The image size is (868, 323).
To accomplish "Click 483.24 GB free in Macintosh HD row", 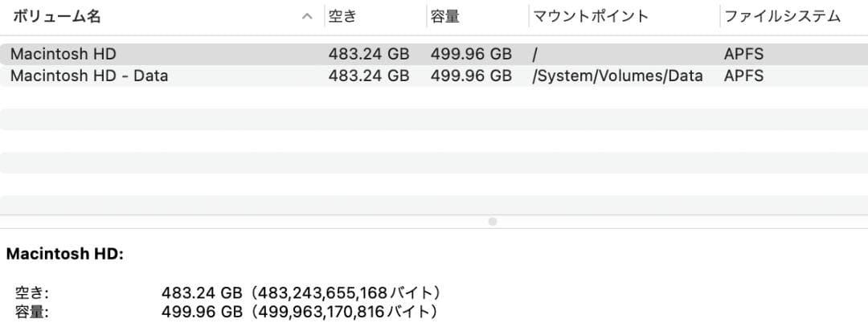I will tap(369, 54).
